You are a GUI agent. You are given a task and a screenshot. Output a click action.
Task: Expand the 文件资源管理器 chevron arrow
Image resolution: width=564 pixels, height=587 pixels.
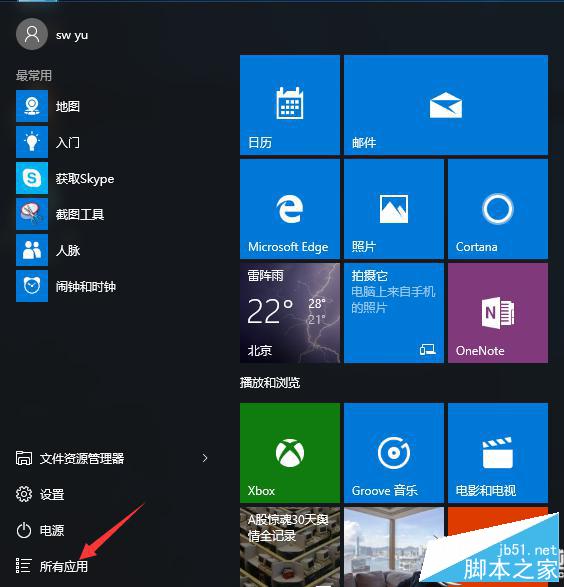pyautogui.click(x=205, y=458)
